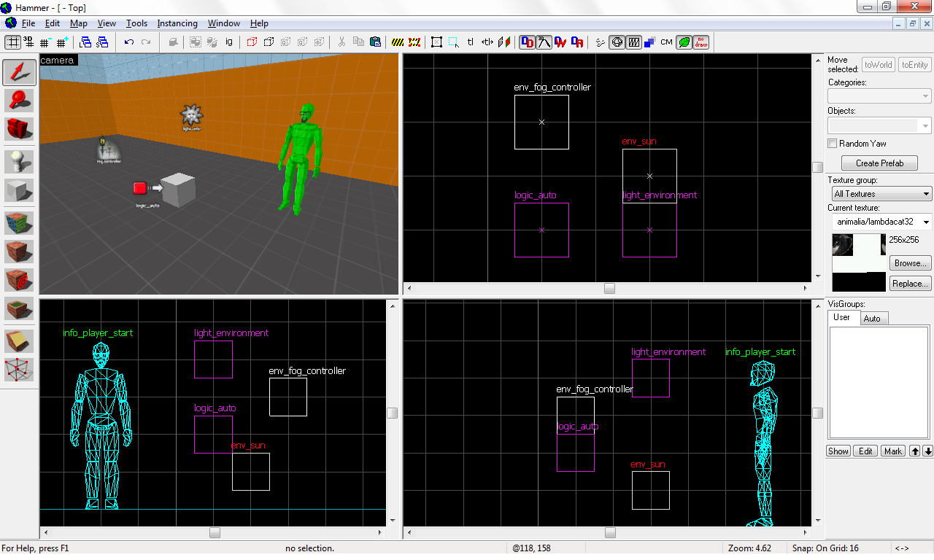Toggle the 2D grid toolbar button

click(13, 42)
